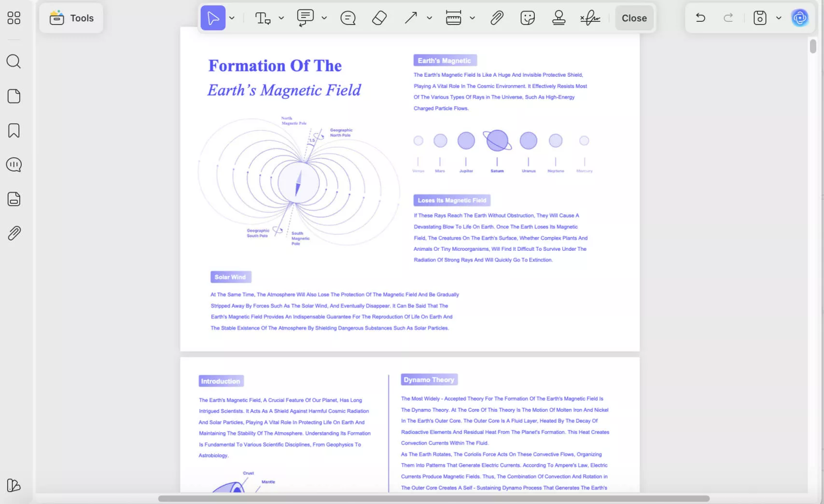Click the line ending "Quickly Go To Extinction."
Screen dimensions: 824x504
click(483, 260)
